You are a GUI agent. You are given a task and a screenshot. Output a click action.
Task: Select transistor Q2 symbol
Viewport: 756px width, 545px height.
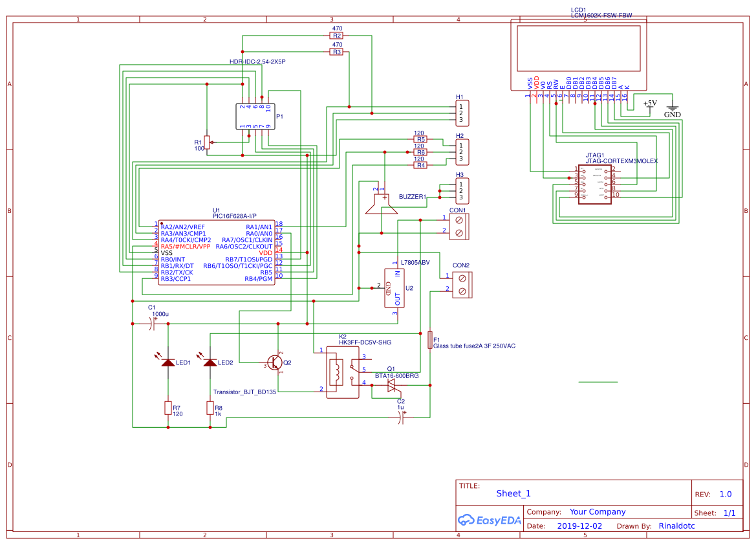click(x=275, y=364)
